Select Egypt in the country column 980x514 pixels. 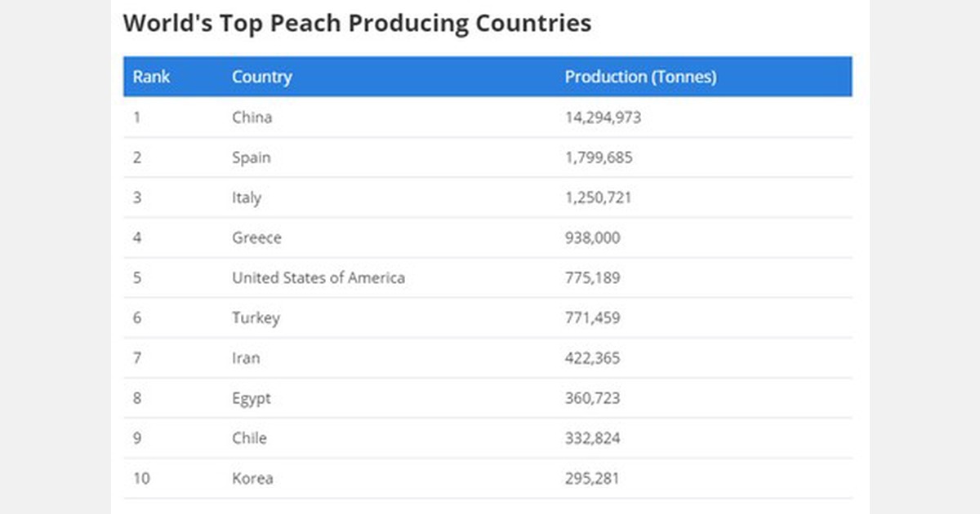(x=251, y=398)
